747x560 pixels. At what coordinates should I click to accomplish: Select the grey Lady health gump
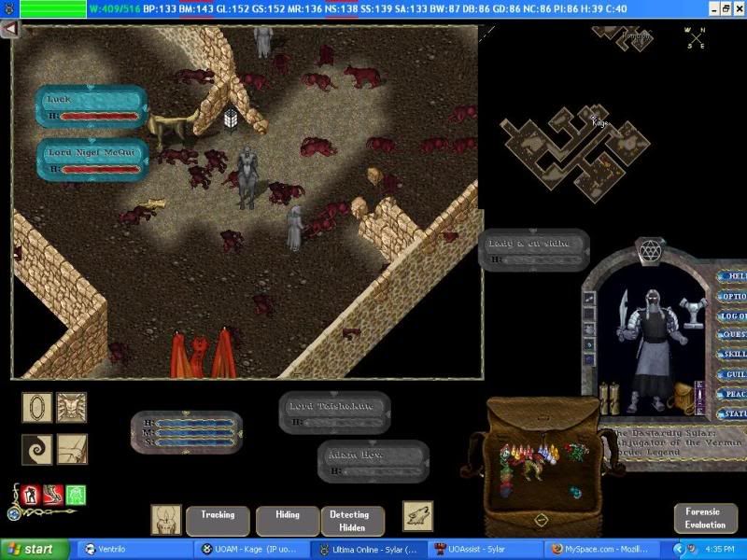534,250
